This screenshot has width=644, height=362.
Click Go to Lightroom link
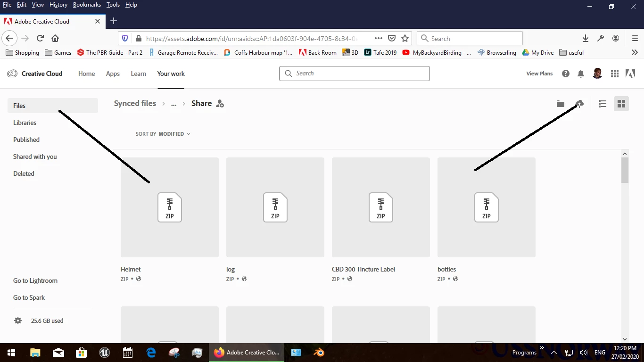[35, 280]
